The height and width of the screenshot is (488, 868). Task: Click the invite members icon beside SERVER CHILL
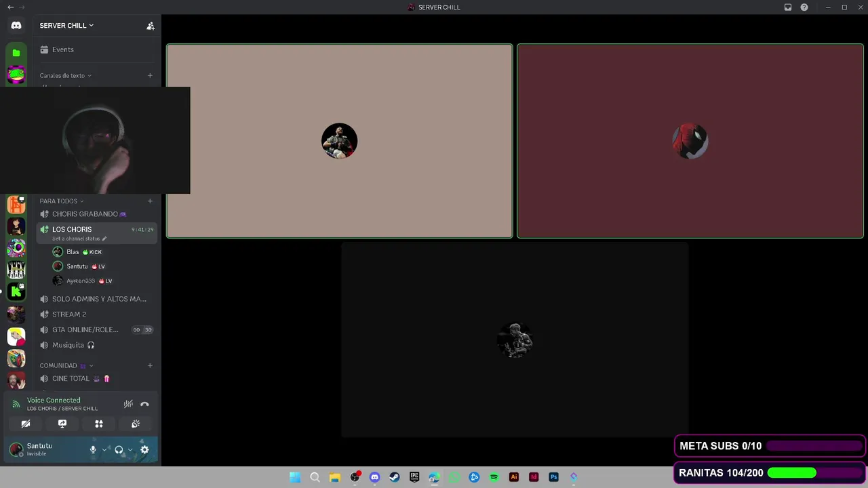tap(151, 26)
